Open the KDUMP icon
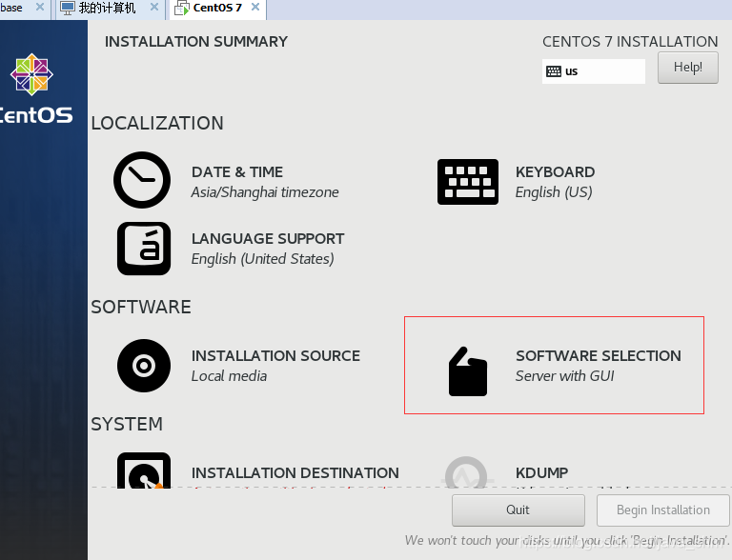Screen dimensions: 732x560 tap(466, 472)
